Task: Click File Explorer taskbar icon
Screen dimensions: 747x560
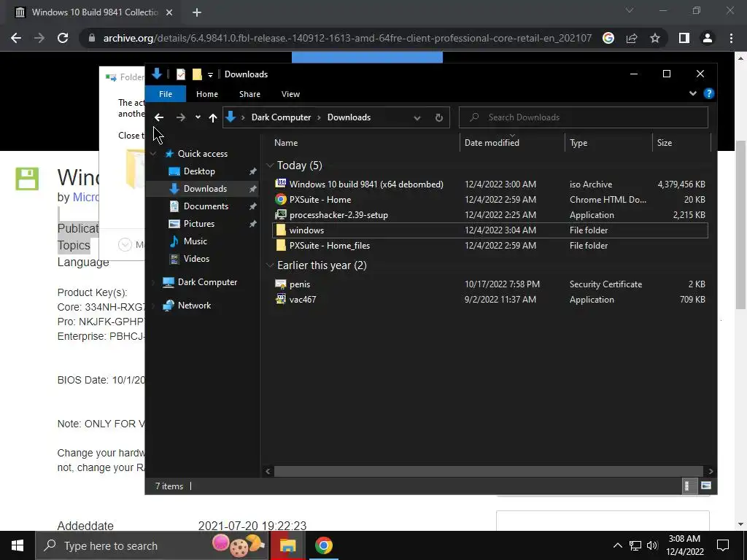Action: tap(287, 545)
